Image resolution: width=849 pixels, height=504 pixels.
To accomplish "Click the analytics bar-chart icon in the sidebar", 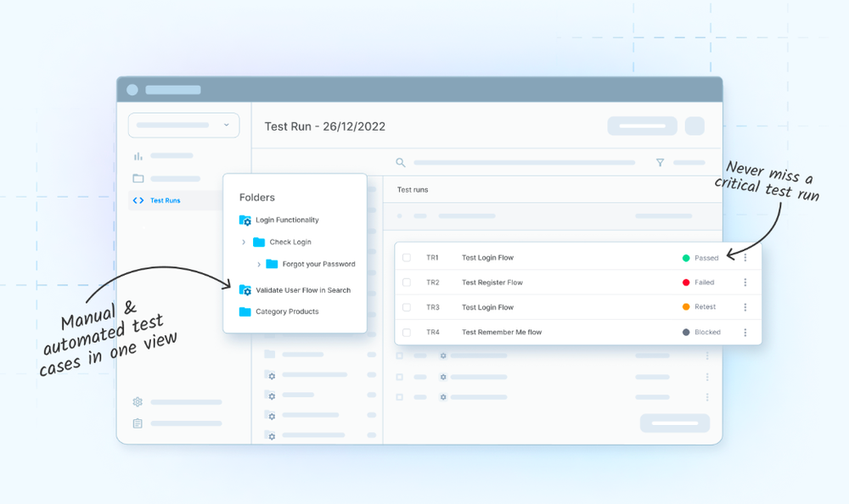I will coord(138,156).
